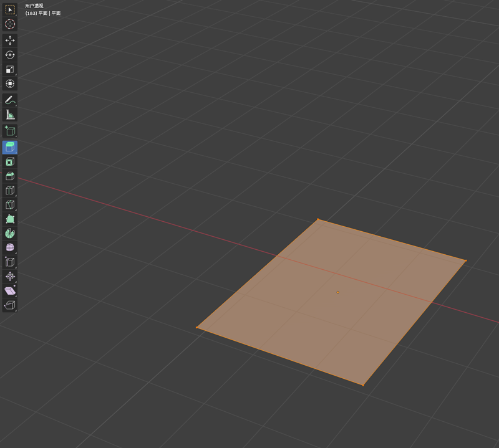Pick the Knife tool

click(x=10, y=204)
